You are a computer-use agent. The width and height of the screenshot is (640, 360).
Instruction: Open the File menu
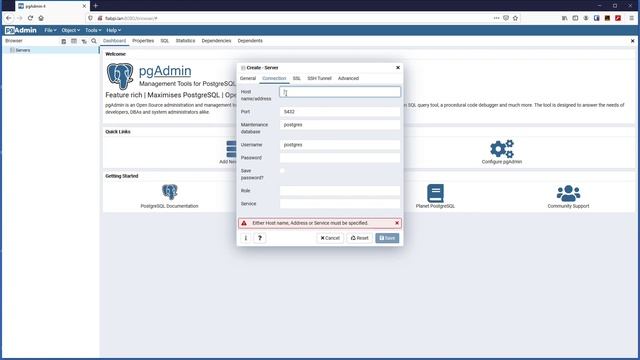(50, 30)
